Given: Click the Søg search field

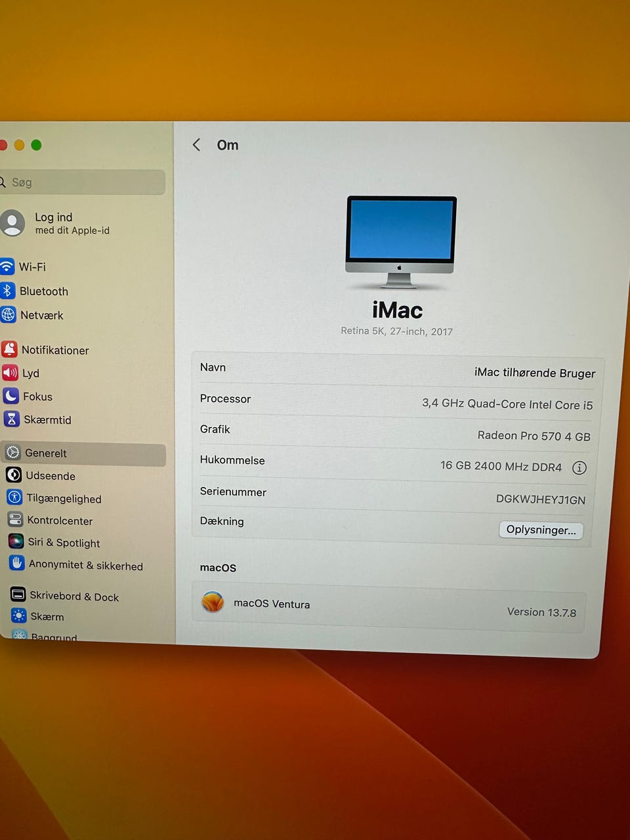Looking at the screenshot, I should point(81,182).
